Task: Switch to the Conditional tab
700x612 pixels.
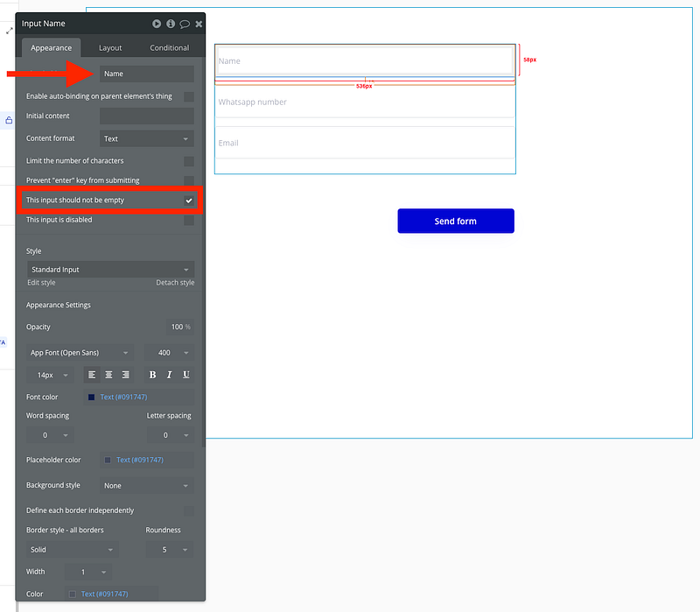Action: point(170,47)
